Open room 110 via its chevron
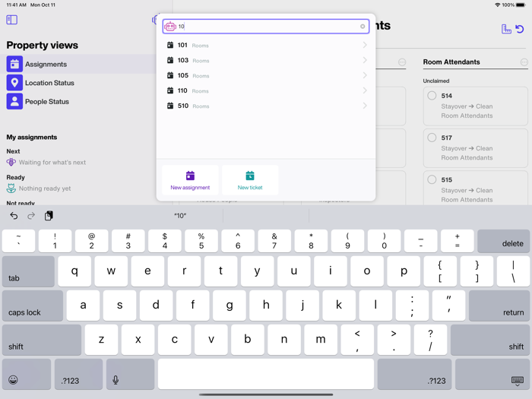This screenshot has width=532, height=399. coord(365,90)
